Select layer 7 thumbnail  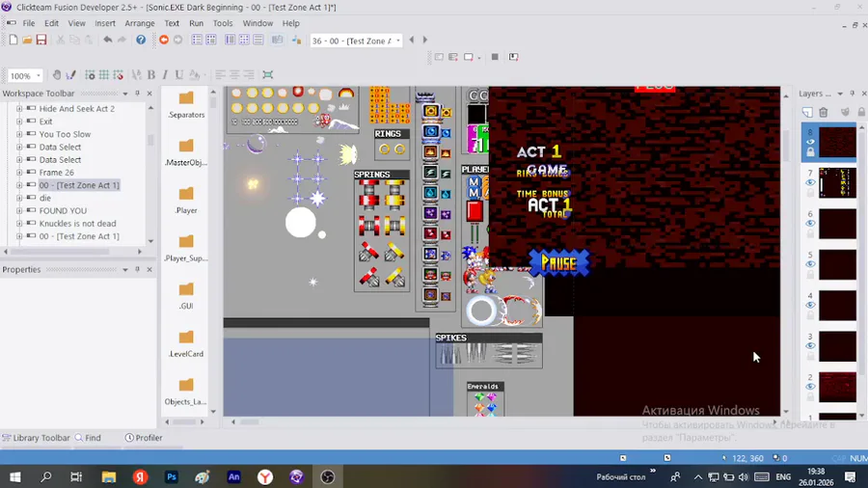(837, 183)
